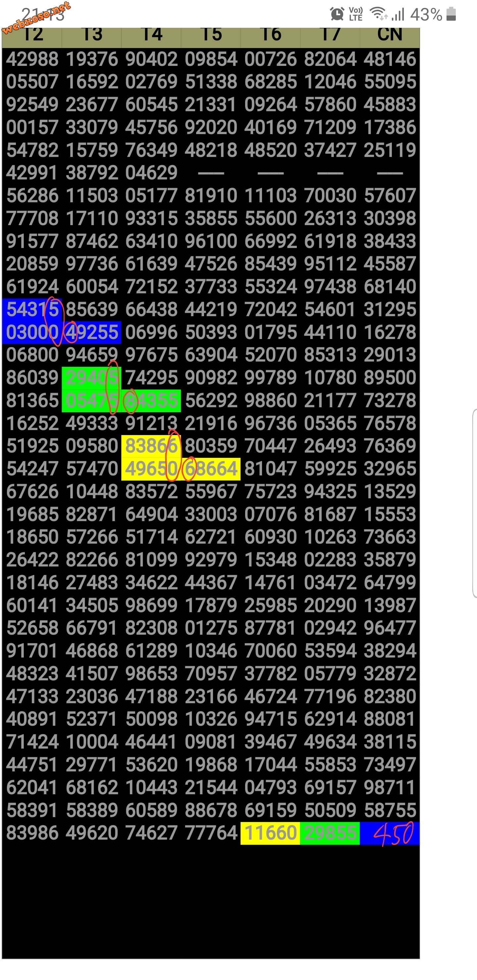Tap the Wi-Fi signal icon
This screenshot has height=980, width=477.
click(379, 14)
